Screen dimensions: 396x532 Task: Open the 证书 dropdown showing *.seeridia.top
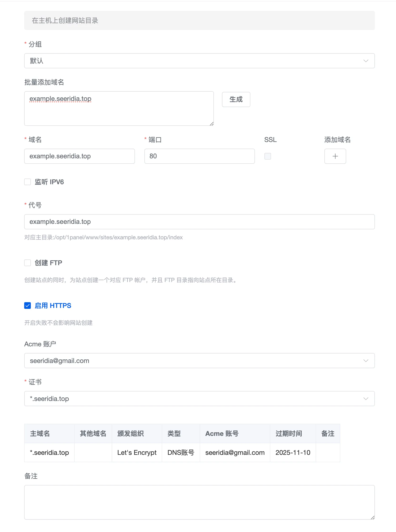(192, 399)
